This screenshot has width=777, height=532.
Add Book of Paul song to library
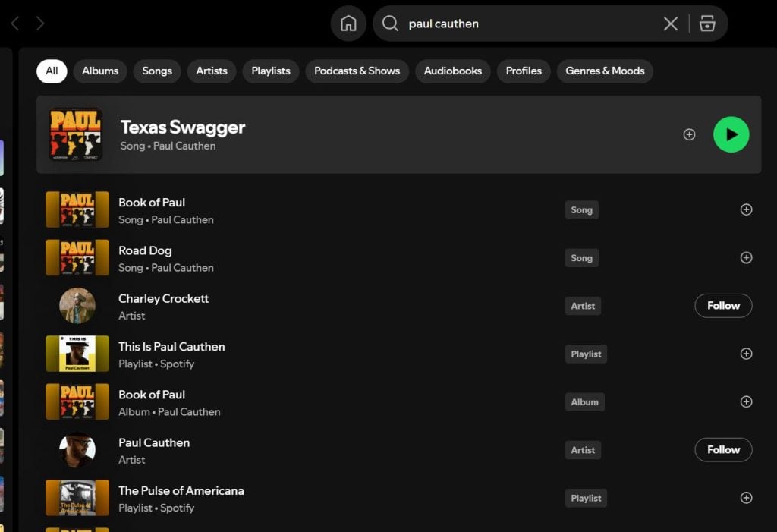pyautogui.click(x=746, y=210)
